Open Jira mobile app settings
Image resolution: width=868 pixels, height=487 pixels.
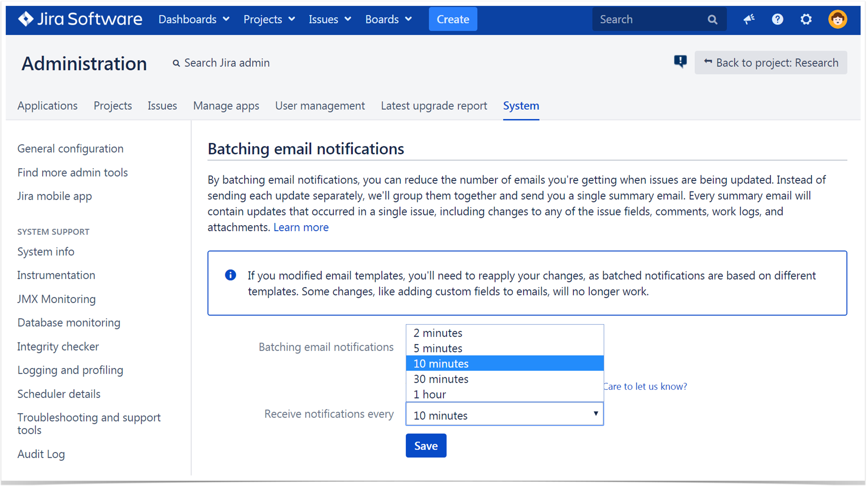(55, 196)
